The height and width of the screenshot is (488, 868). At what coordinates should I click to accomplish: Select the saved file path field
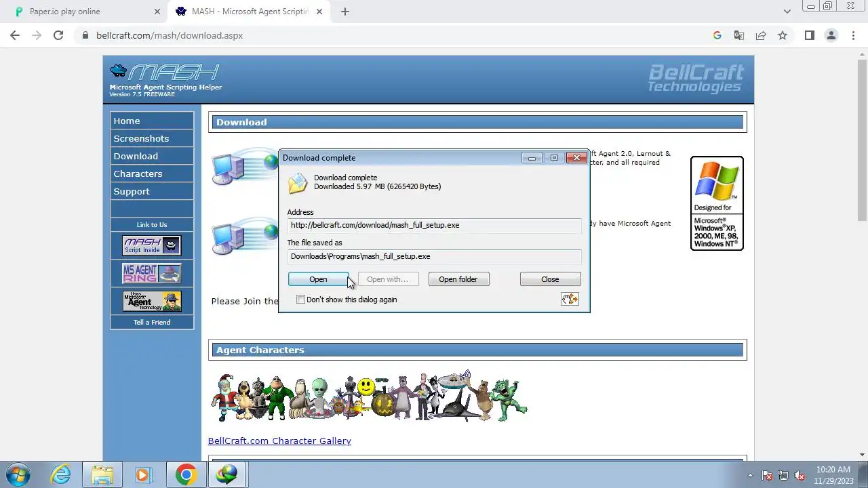point(434,256)
